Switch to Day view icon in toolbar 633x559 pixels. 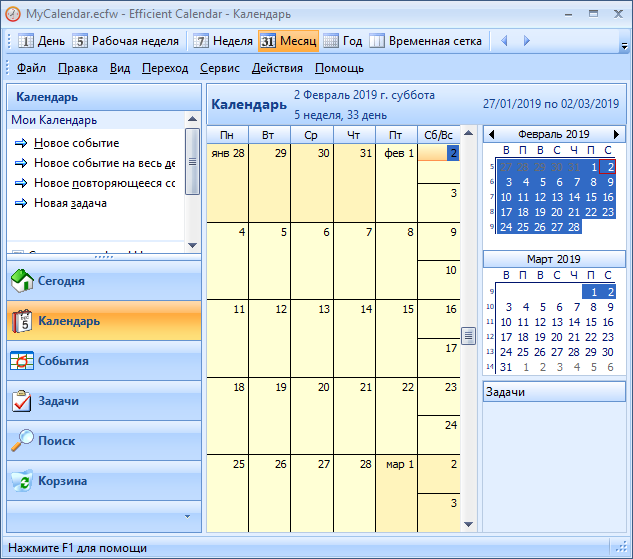point(26,41)
